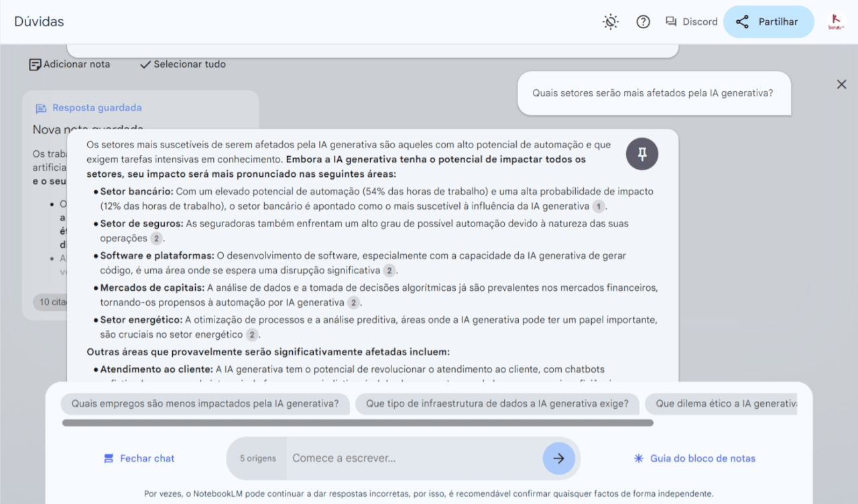Select suggestion about menos impactados empregos

point(205,403)
